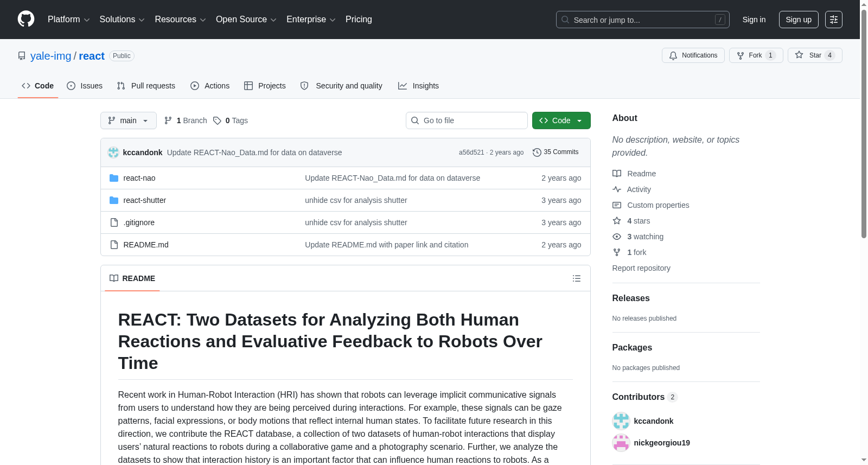Image resolution: width=868 pixels, height=465 pixels.
Task: Open the Packages heading link
Action: [x=632, y=348]
